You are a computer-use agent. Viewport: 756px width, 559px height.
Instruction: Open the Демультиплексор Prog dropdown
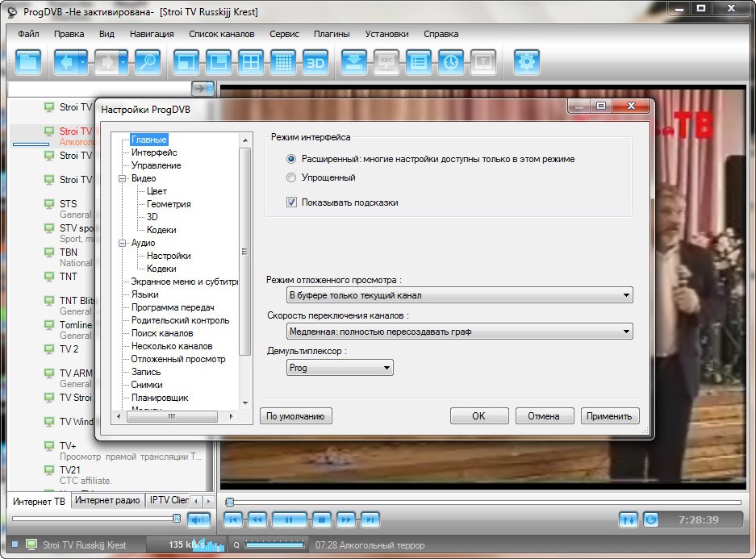[x=340, y=368]
